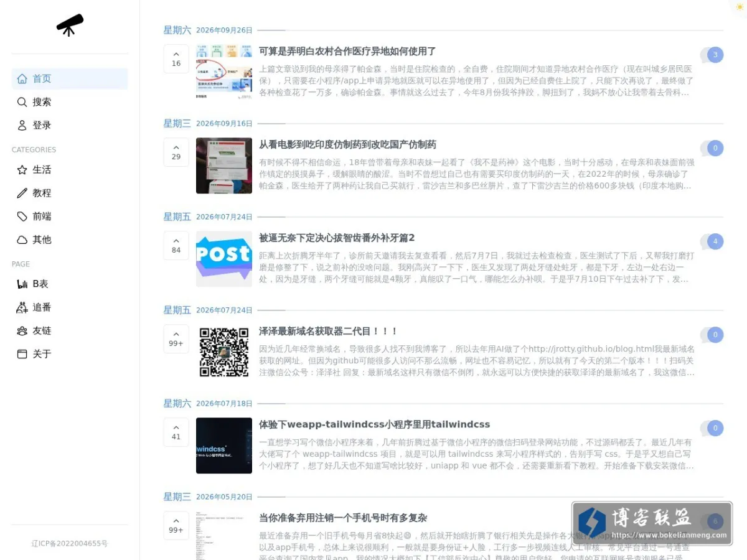Open 登录 in the sidebar
Image resolution: width=747 pixels, height=560 pixels.
(x=70, y=125)
